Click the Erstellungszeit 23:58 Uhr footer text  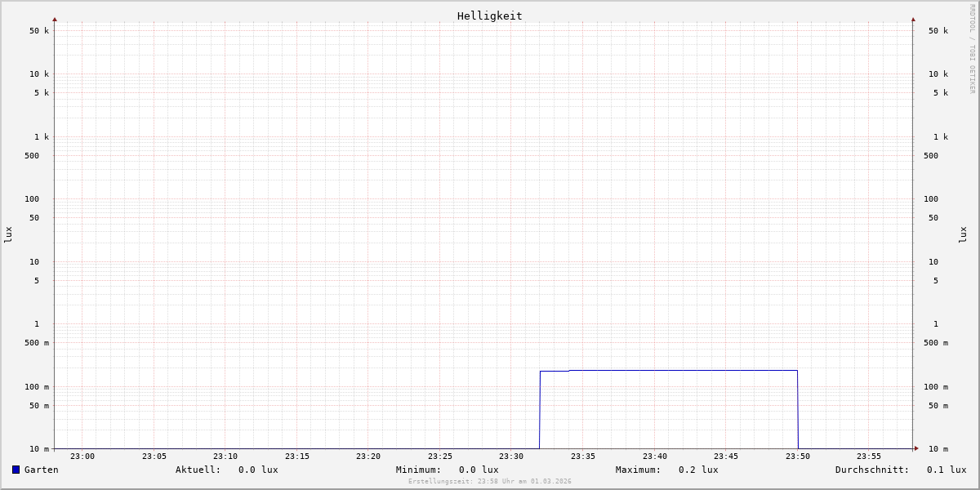point(490,481)
